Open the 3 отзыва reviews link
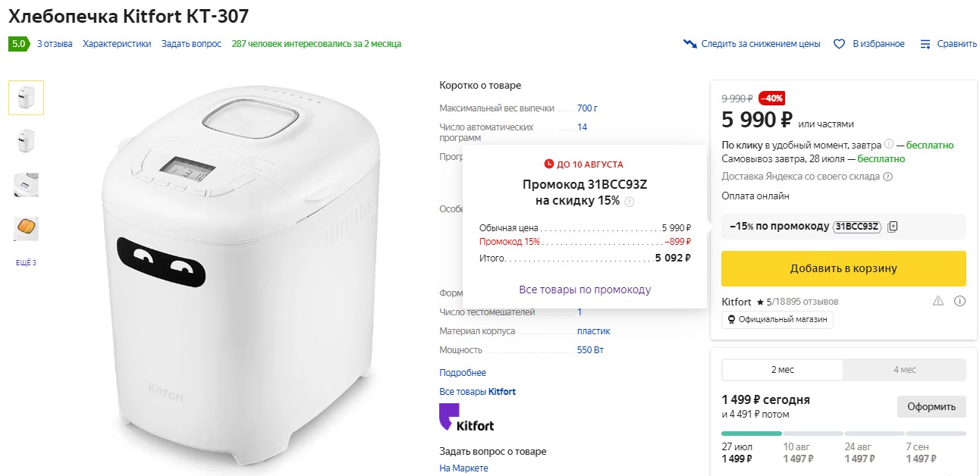 coord(55,44)
